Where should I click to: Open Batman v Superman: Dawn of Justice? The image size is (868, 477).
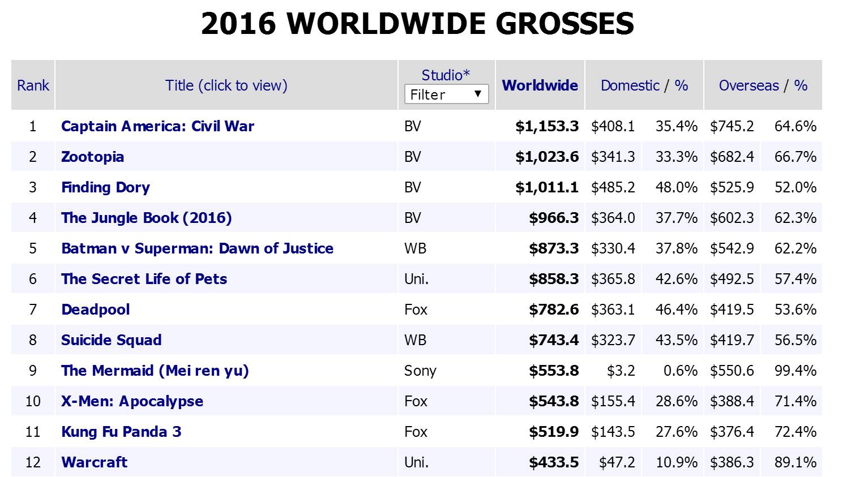tap(197, 248)
